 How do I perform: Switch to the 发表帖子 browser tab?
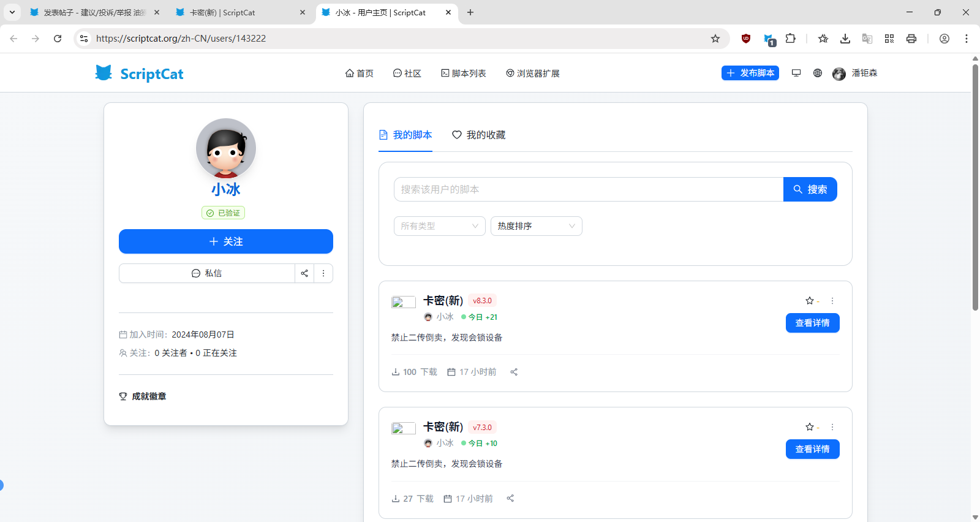[94, 12]
